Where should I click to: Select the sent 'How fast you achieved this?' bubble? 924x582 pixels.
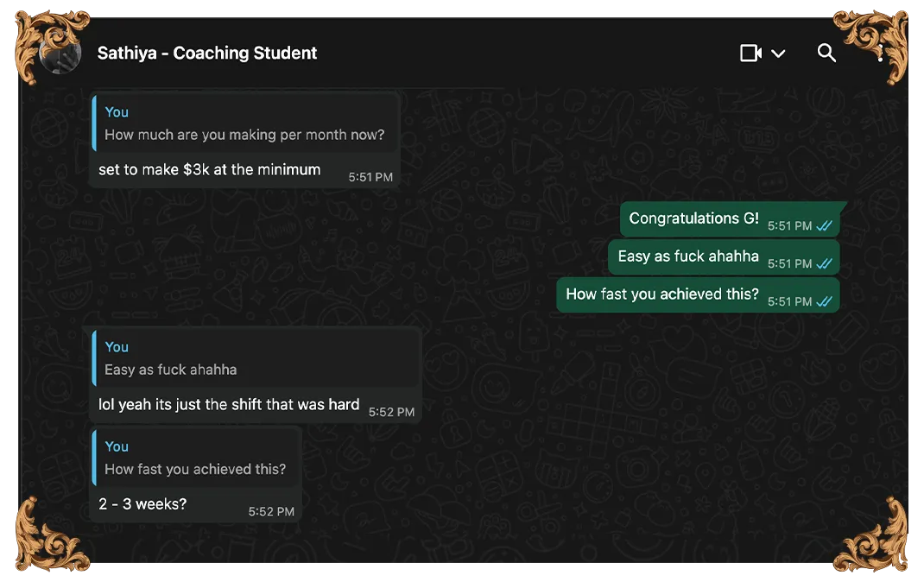point(698,294)
